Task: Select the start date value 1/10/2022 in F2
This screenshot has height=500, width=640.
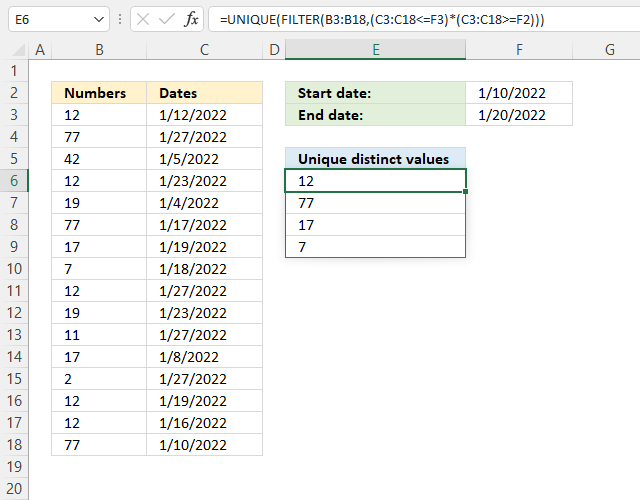Action: (519, 93)
